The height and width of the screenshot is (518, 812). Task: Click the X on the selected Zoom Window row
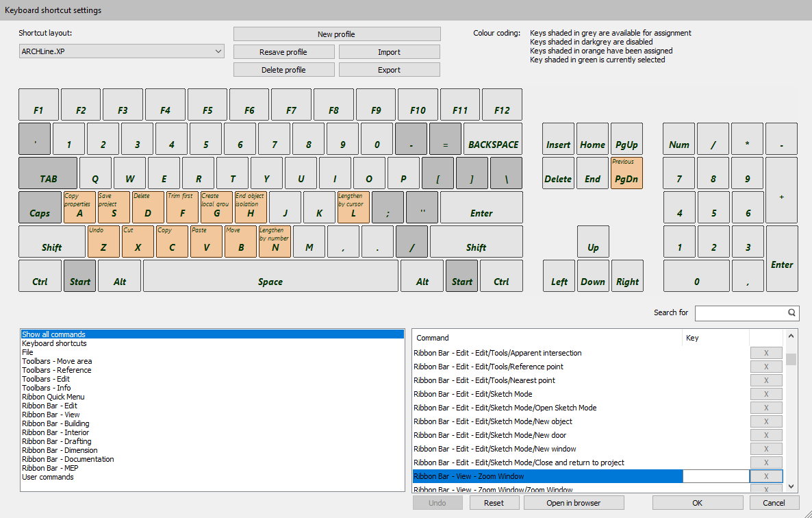tap(766, 477)
